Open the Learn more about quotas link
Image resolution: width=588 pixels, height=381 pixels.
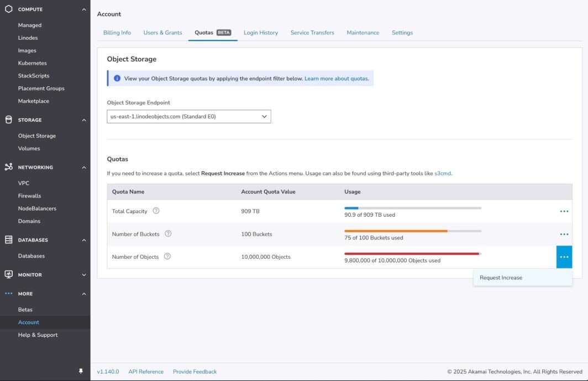tap(336, 79)
